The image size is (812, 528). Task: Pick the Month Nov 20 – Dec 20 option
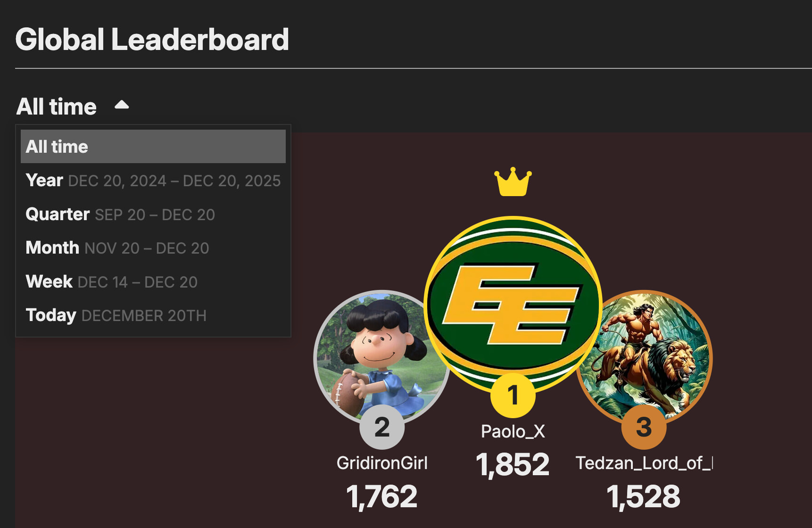coord(117,248)
